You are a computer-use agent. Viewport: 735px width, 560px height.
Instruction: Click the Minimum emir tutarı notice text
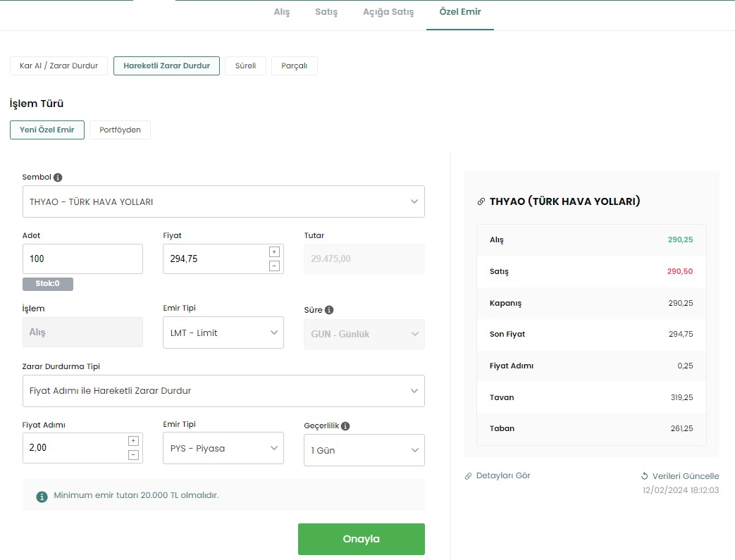click(137, 495)
